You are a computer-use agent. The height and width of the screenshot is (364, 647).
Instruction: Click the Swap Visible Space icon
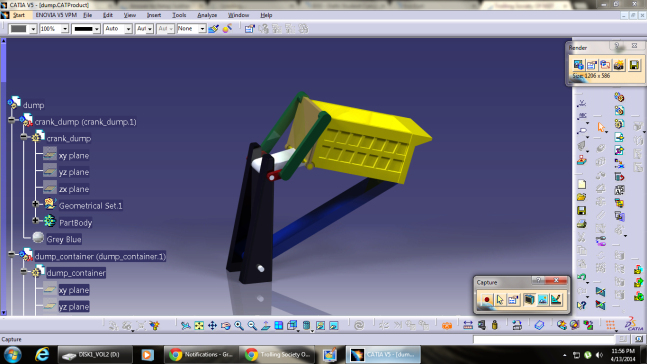334,326
